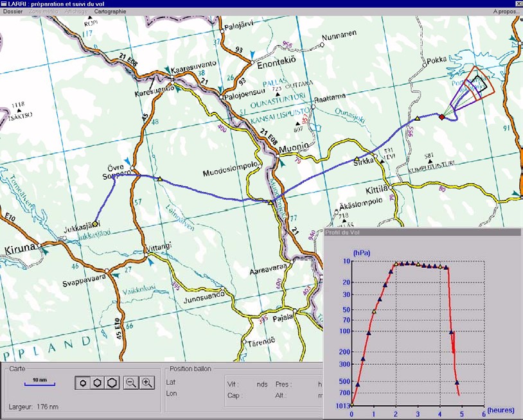Click the Kiruna town label on map
Viewport: 523px width, 420px height.
coord(18,247)
